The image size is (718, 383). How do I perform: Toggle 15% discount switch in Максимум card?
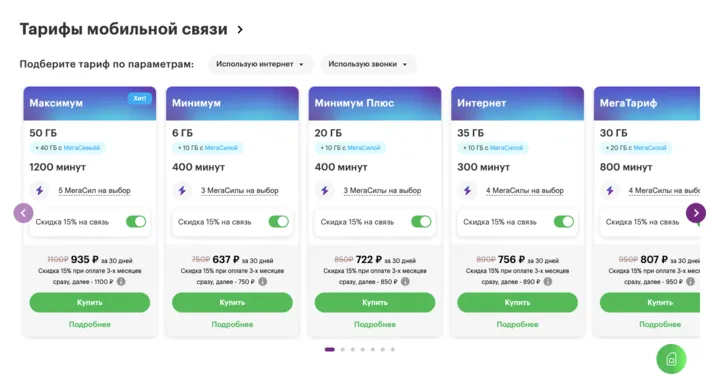[x=136, y=222]
